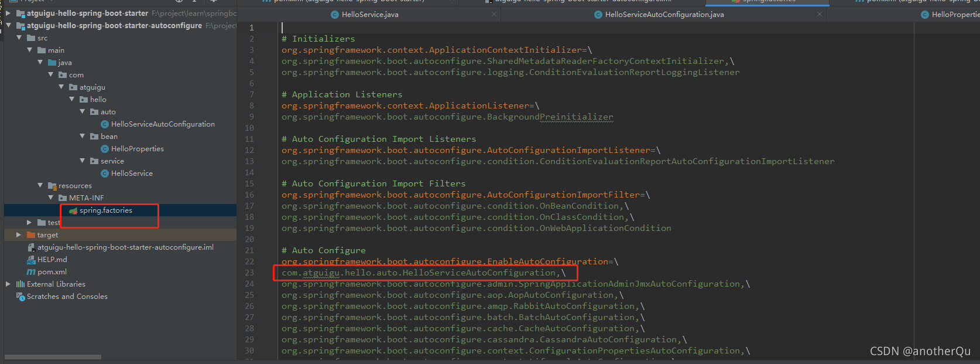Click the HelloProperties class icon in the tree
The height and width of the screenshot is (364, 980).
[105, 148]
